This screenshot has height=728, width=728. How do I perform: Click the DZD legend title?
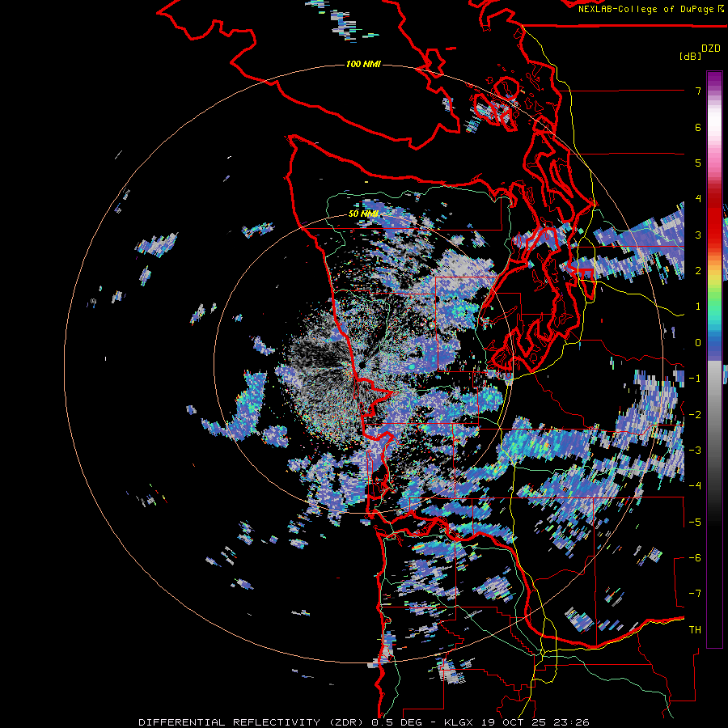711,49
